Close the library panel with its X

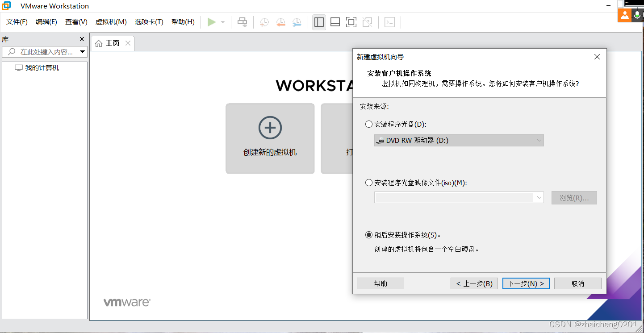(82, 39)
